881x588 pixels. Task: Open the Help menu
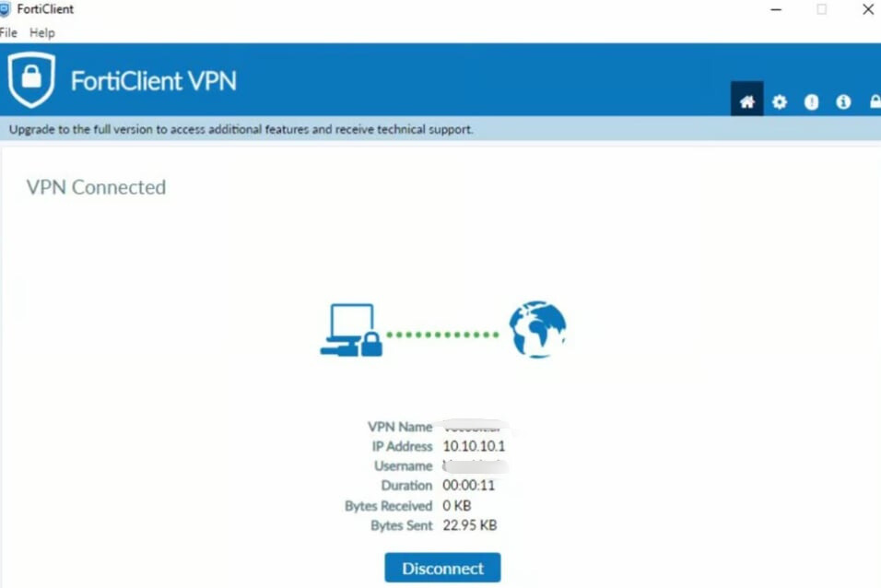(x=42, y=32)
